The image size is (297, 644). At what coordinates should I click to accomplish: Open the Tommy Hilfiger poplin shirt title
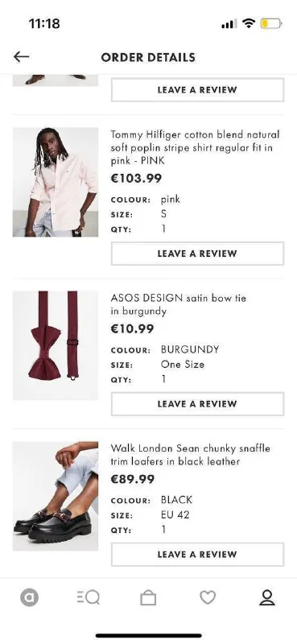(x=195, y=147)
